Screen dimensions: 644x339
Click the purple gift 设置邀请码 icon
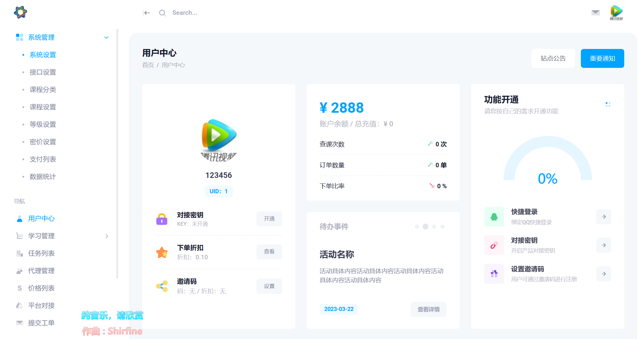pos(494,274)
